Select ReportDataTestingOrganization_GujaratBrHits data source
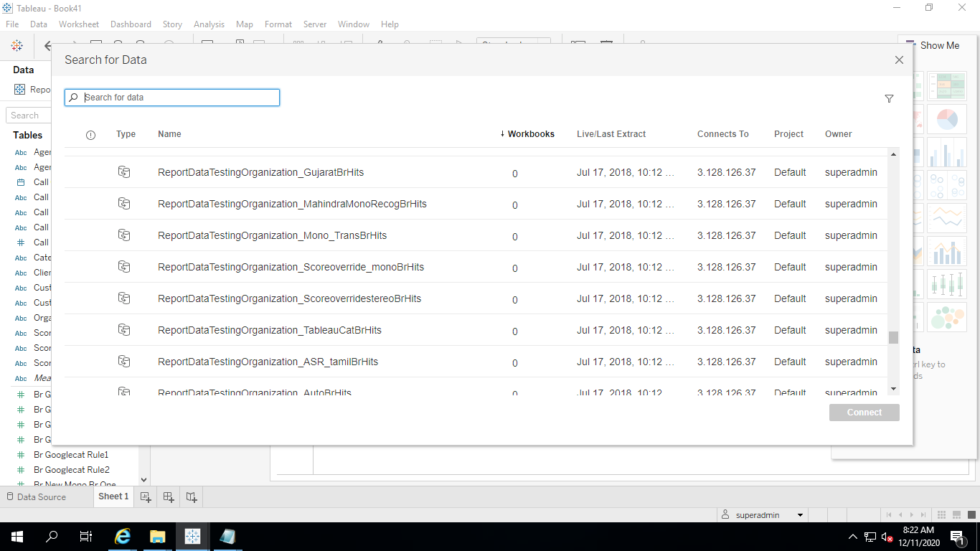 click(261, 172)
